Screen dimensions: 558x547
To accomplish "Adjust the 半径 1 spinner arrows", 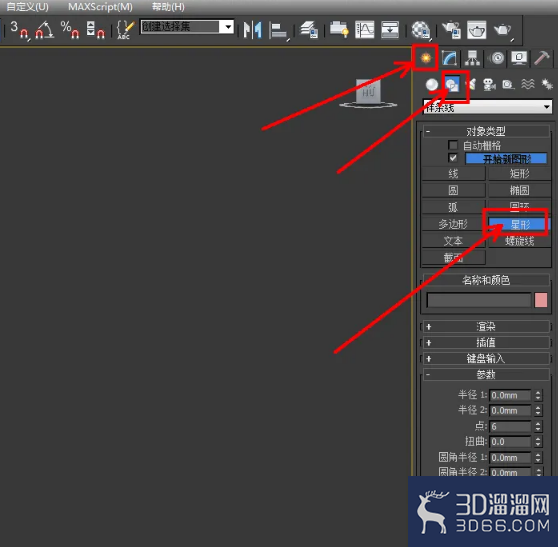I will coord(538,395).
